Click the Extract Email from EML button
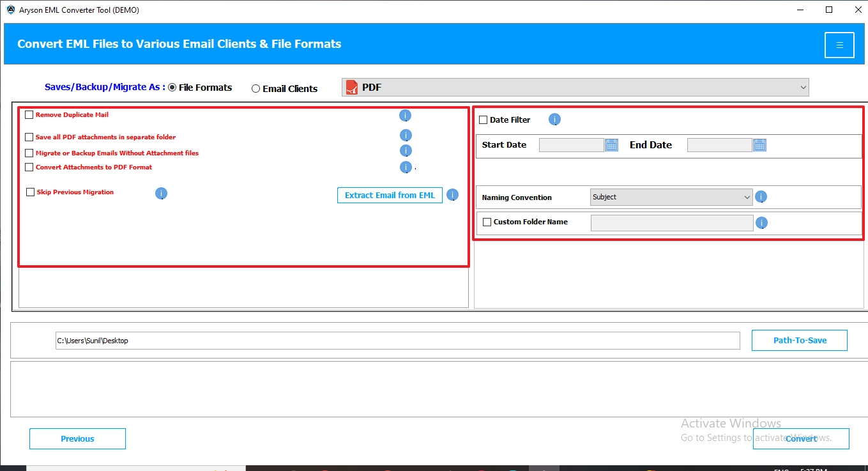Image resolution: width=868 pixels, height=471 pixels. click(x=390, y=196)
